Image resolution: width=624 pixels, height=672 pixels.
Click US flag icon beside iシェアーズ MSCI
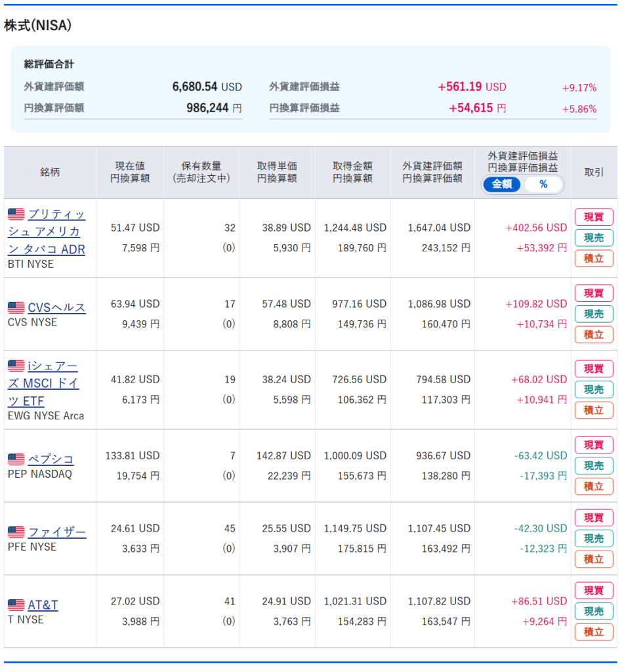point(16,366)
